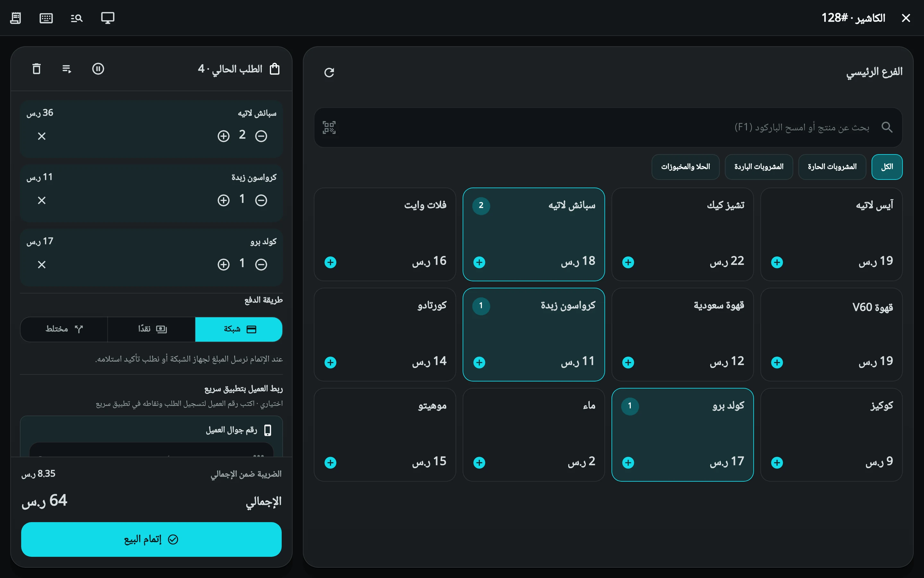Filter by المشروبات الحارة category
This screenshot has height=578, width=924.
click(x=832, y=167)
